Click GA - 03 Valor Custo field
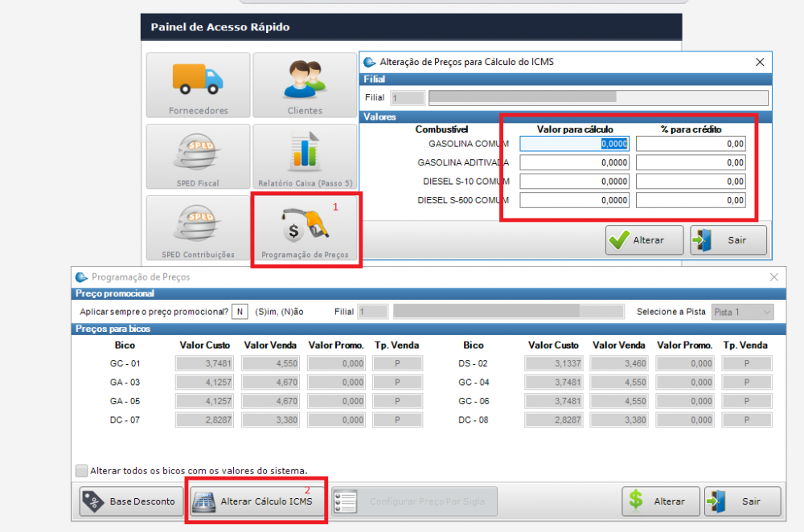Screen dimensions: 804x532 pos(204,383)
